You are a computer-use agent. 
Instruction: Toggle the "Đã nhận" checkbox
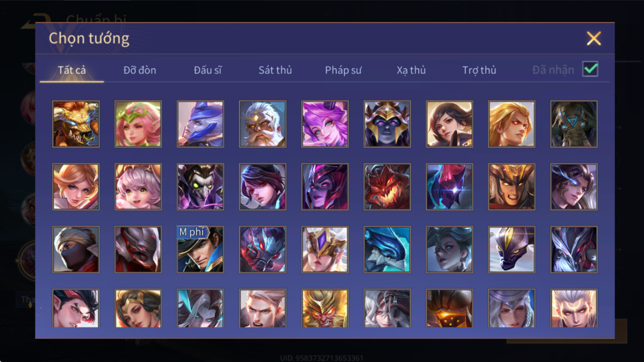tap(590, 69)
